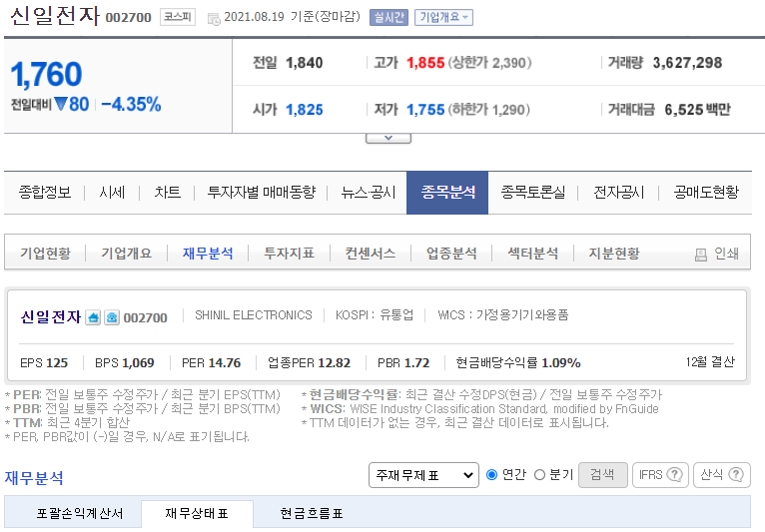
Task: Open the 시세 tab
Action: 112,192
